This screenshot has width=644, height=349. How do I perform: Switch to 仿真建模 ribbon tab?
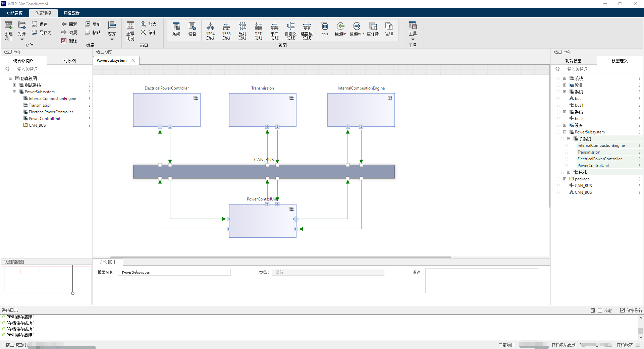pos(43,13)
